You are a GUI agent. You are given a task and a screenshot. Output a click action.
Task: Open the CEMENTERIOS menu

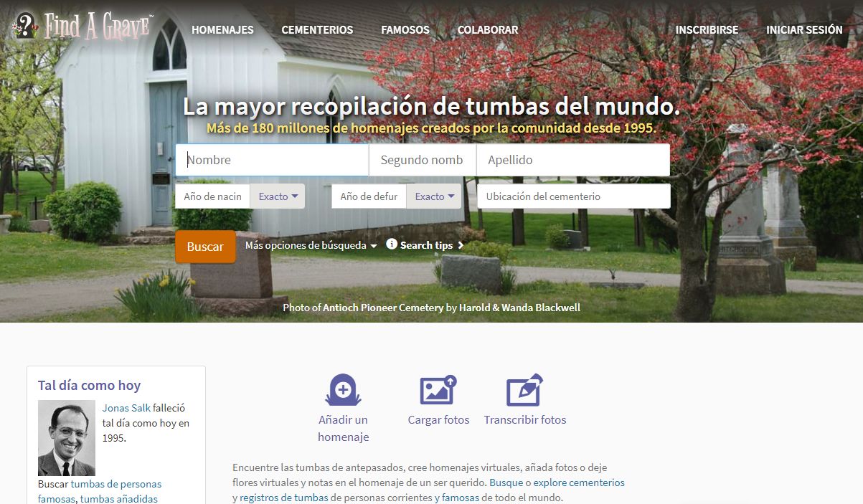(x=317, y=30)
